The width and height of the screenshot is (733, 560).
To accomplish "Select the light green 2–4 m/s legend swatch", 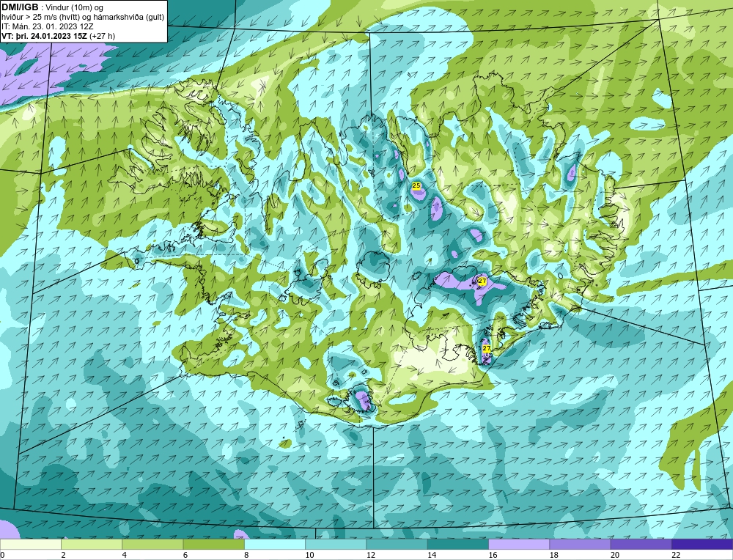I will coord(92,544).
